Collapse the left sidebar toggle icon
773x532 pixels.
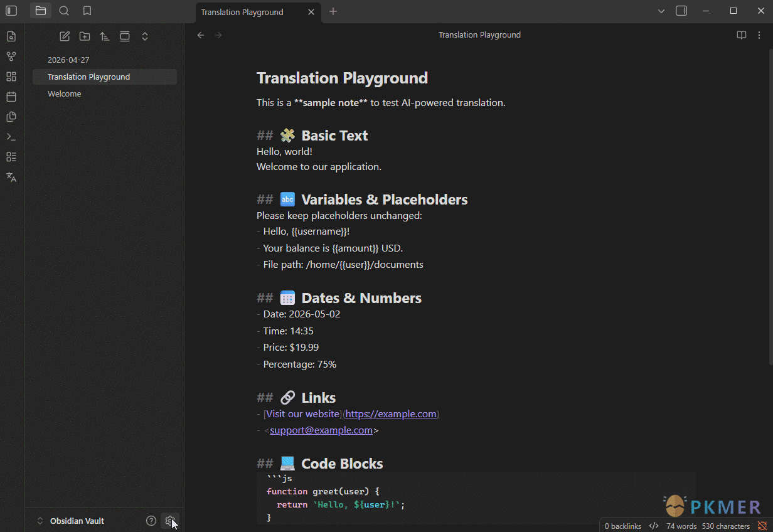pos(11,11)
